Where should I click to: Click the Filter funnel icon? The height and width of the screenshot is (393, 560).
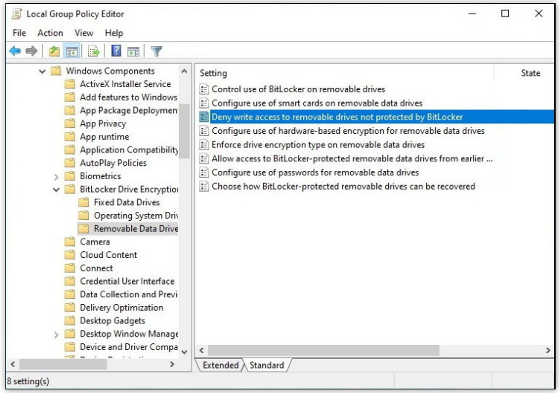[x=156, y=51]
